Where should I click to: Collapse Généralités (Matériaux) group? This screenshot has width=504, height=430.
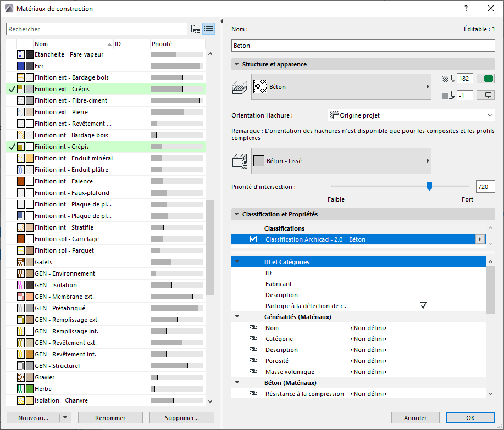pyautogui.click(x=237, y=317)
